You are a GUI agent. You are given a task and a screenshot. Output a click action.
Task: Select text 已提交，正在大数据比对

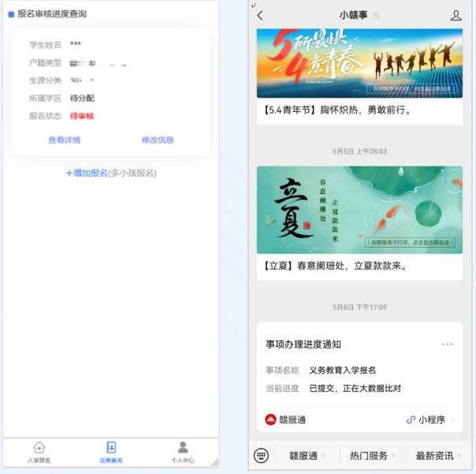(355, 388)
